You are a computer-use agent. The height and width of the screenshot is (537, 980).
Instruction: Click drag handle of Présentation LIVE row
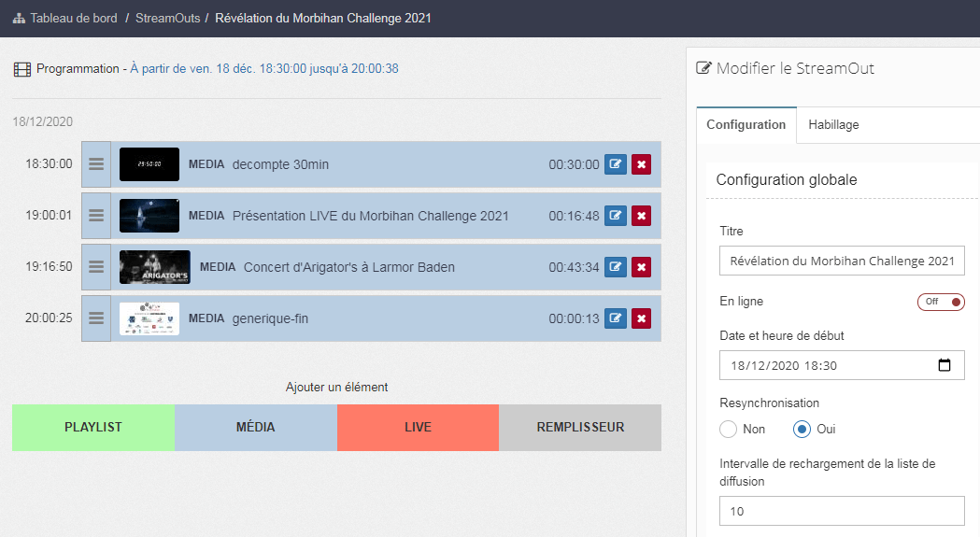tap(96, 215)
